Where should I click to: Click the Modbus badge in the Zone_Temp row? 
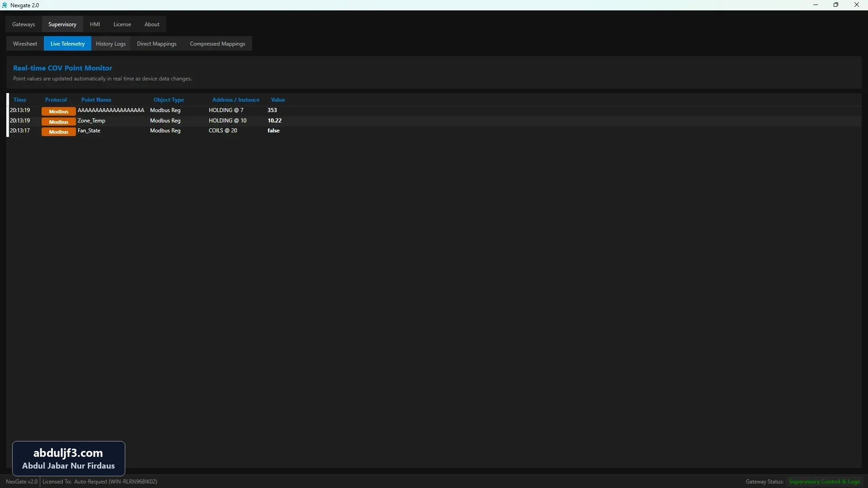point(59,122)
